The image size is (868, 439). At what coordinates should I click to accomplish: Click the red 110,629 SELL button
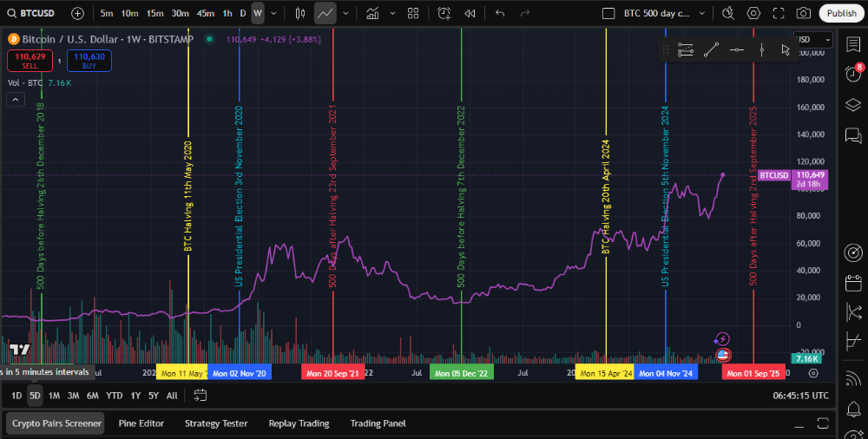30,60
